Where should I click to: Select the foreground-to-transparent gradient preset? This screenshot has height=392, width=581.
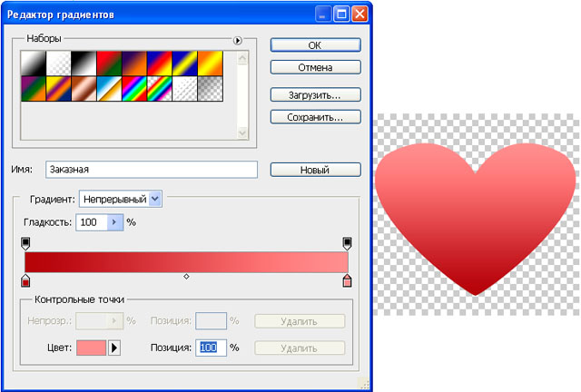tap(58, 64)
